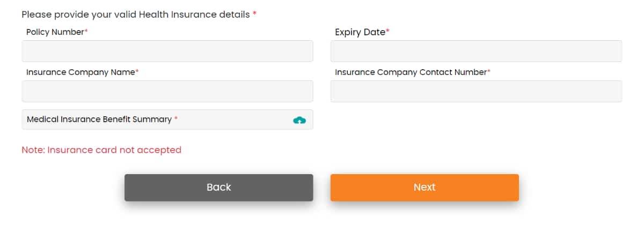Click the asterisk after Insurance Company Name
Viewport: 644px width, 225px height.
click(x=137, y=71)
